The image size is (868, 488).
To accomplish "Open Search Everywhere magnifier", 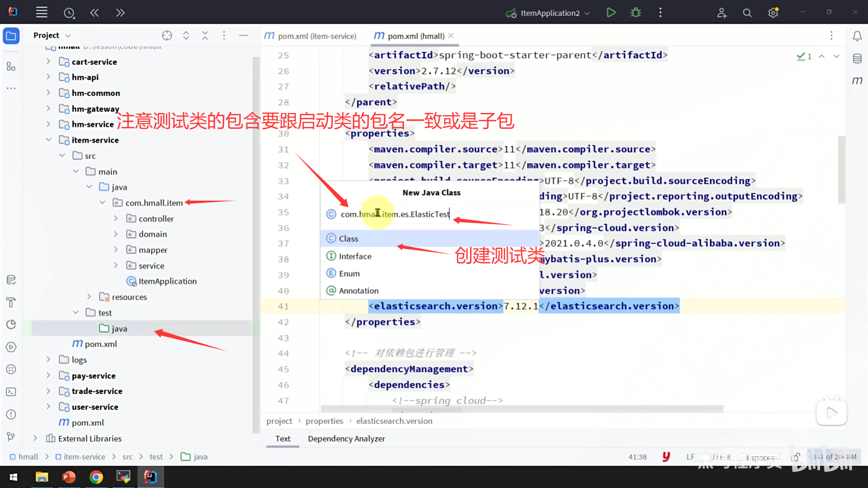I will pyautogui.click(x=747, y=13).
